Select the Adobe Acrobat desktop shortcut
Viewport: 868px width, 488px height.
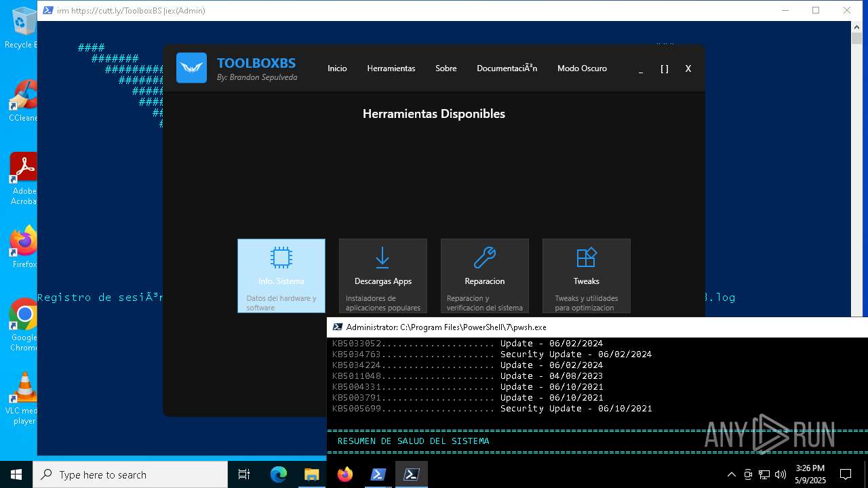coord(23,178)
